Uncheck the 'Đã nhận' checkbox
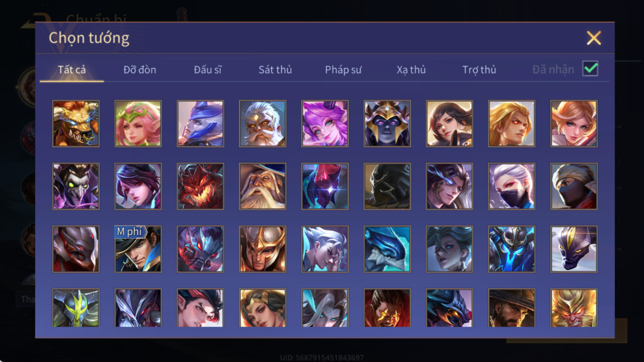 [x=590, y=69]
